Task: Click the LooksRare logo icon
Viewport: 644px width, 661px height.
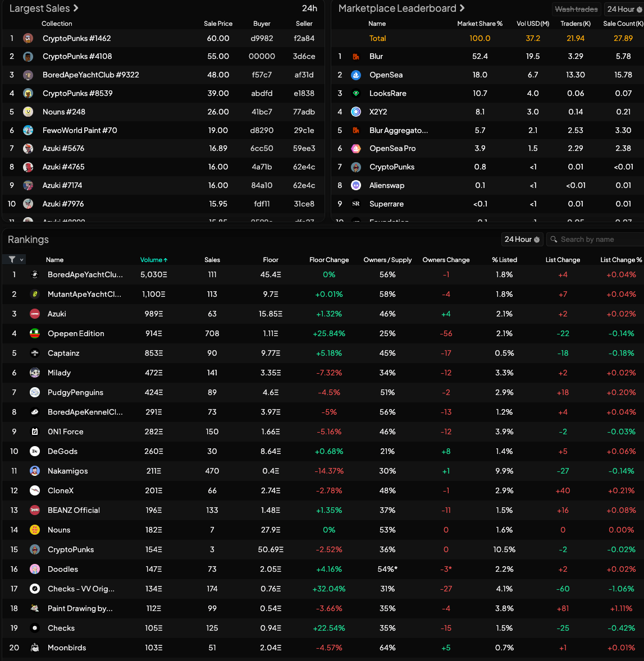Action: [x=356, y=93]
